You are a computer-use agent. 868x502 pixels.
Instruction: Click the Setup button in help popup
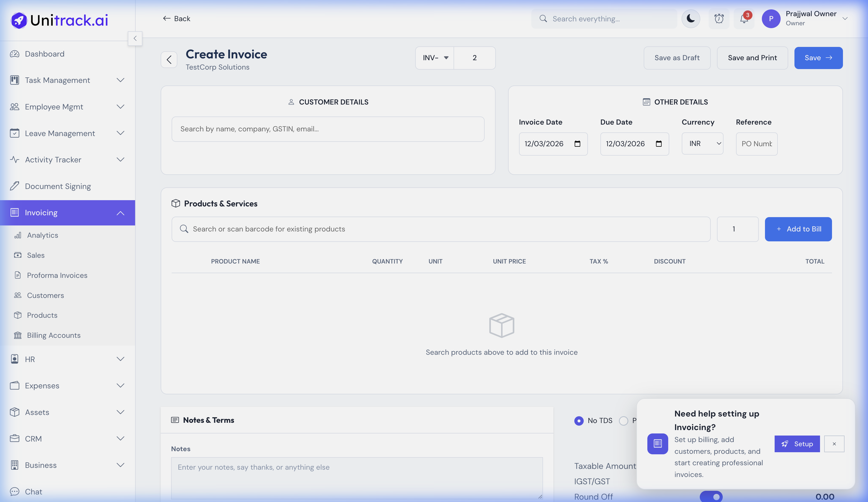797,444
